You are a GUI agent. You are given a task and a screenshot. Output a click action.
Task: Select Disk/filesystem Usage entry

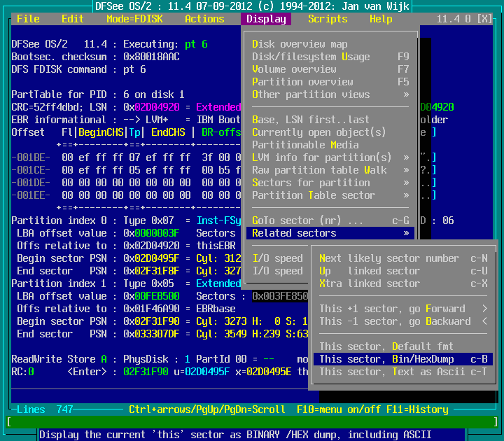pyautogui.click(x=330, y=57)
